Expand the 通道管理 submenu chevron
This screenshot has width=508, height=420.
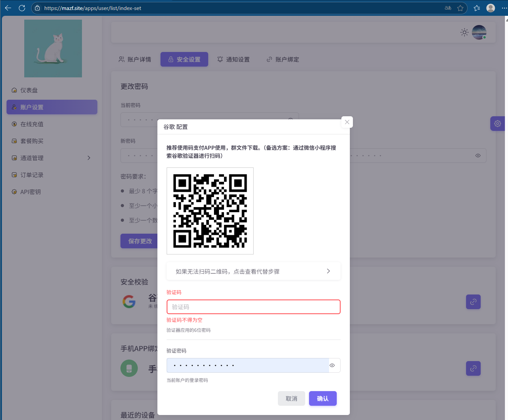pyautogui.click(x=89, y=158)
